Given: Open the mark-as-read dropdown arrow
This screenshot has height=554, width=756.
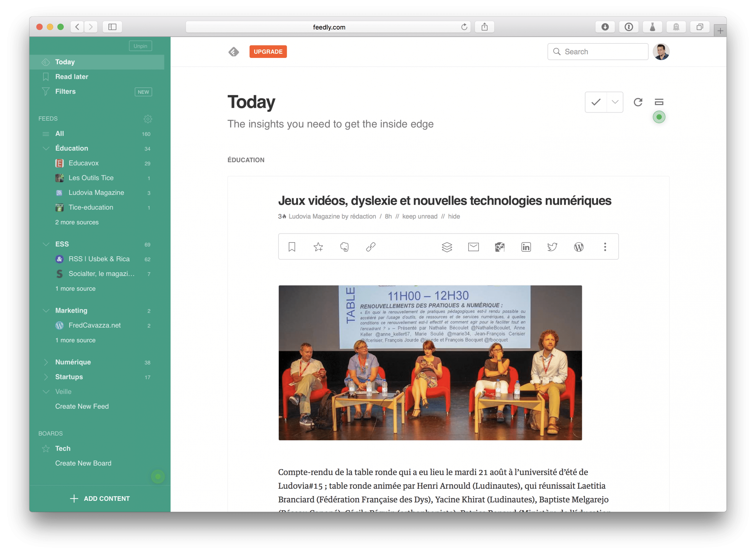Looking at the screenshot, I should click(x=615, y=102).
